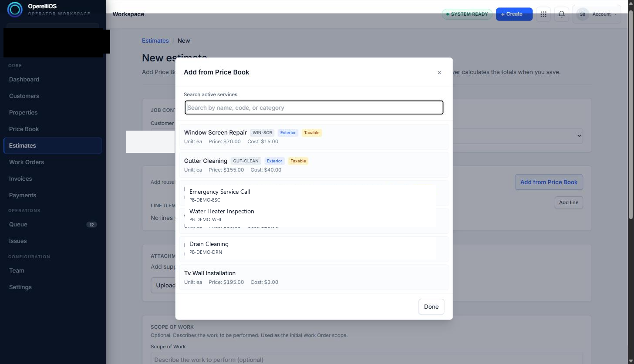
Task: Open Issues in the sidebar
Action: pyautogui.click(x=53, y=241)
